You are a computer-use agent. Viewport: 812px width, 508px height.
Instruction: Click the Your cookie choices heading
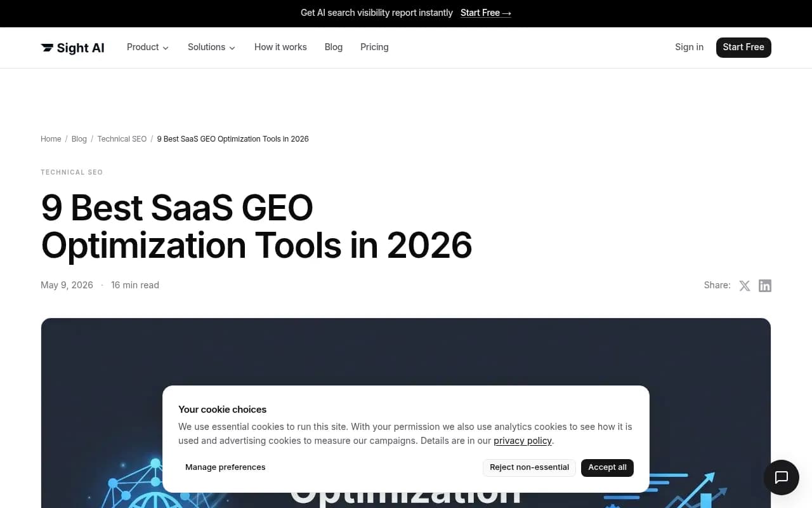pyautogui.click(x=222, y=410)
